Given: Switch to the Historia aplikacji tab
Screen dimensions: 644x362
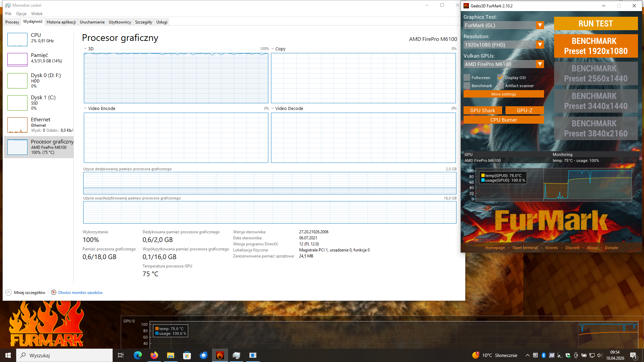Looking at the screenshot, I should [61, 22].
